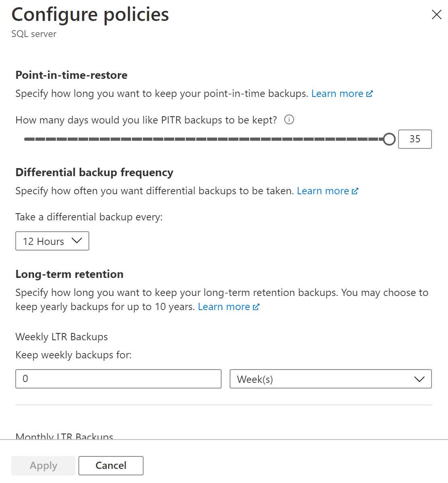Close the Configure policies panel
Image resolution: width=448 pixels, height=483 pixels.
coord(436,15)
